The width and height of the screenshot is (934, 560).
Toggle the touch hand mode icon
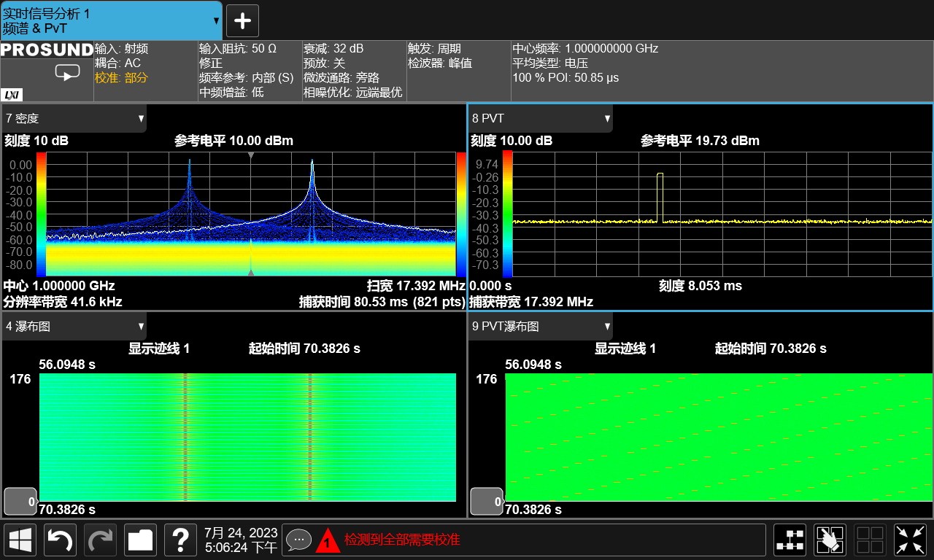point(830,540)
